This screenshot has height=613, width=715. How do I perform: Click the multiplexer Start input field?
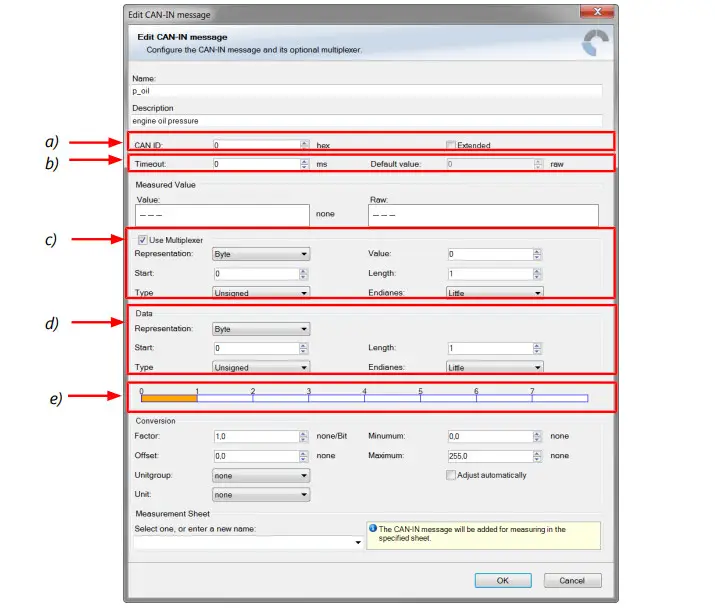tap(257, 274)
